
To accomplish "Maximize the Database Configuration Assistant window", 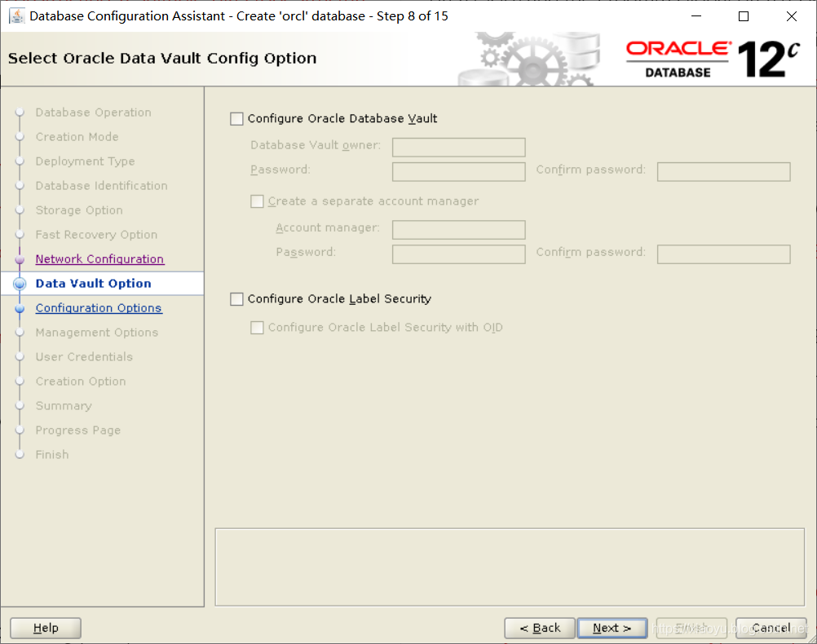I will [744, 16].
